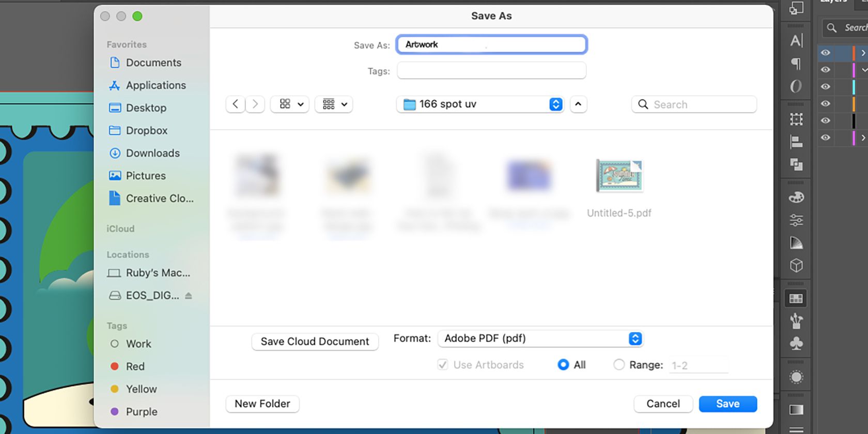
Task: Open the Brushes panel icon
Action: click(796, 321)
